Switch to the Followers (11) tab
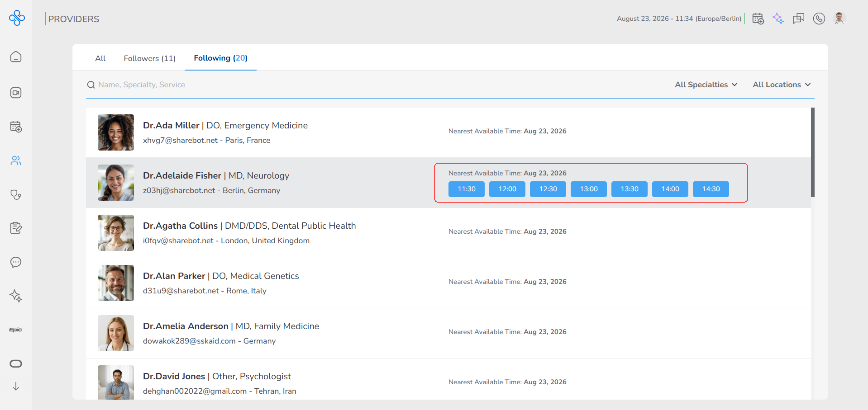 point(150,58)
